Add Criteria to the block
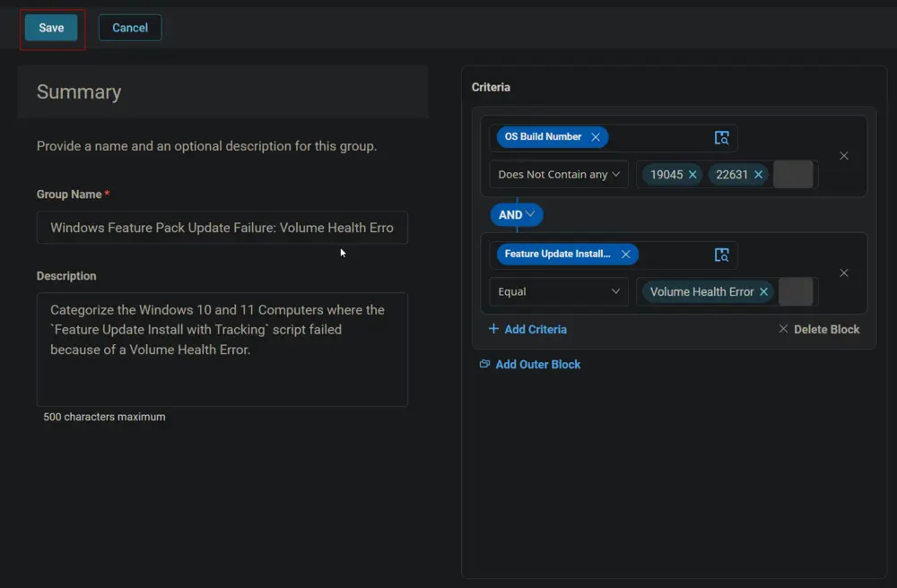This screenshot has width=897, height=588. click(527, 329)
